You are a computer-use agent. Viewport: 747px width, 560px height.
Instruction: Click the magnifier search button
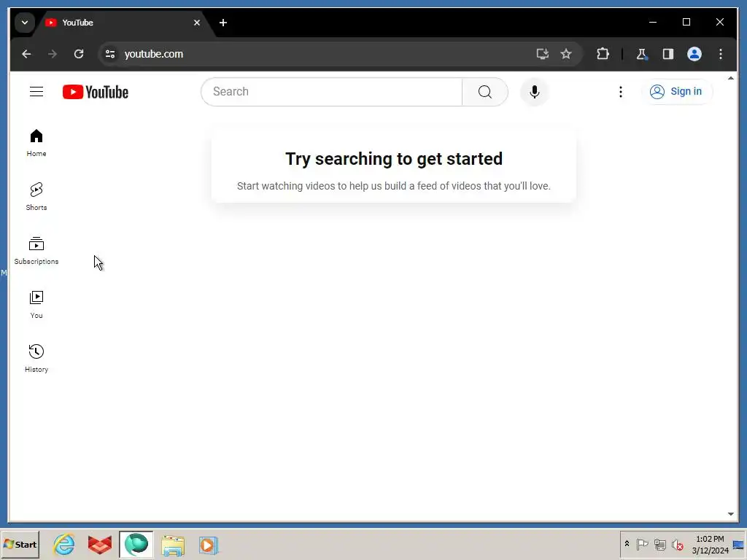(484, 91)
